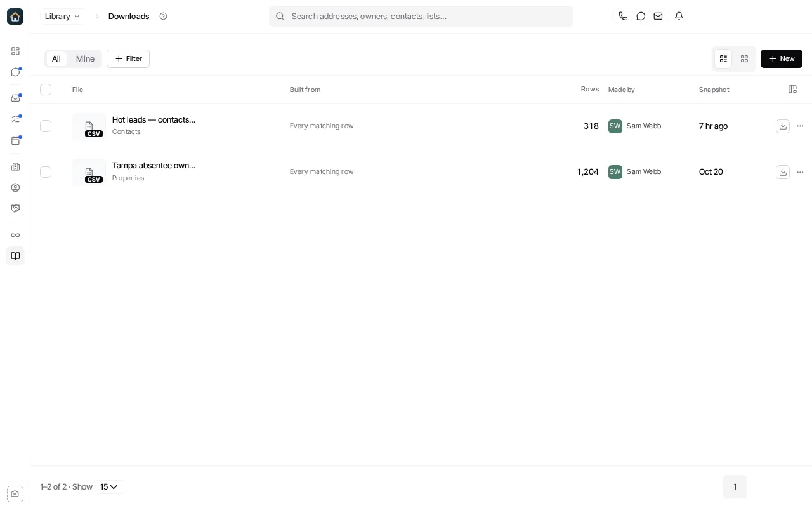Open the deals handshake icon in sidebar
This screenshot has width=812, height=508.
click(x=15, y=209)
